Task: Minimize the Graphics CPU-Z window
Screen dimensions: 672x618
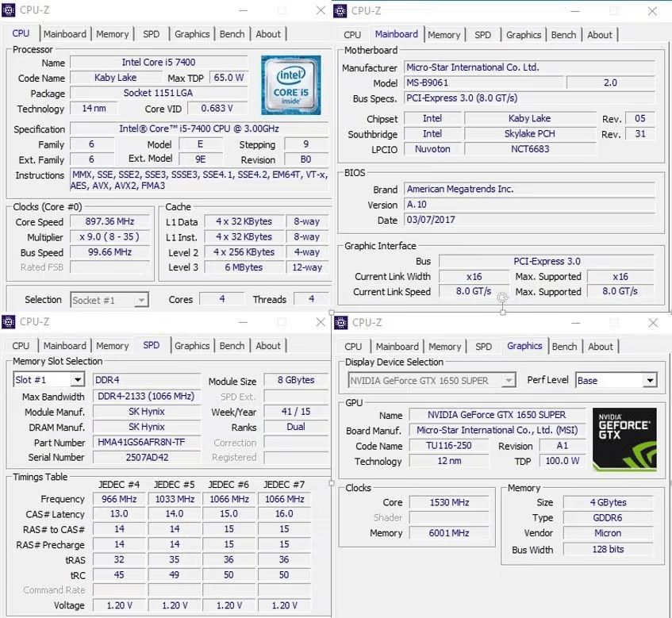Action: click(575, 323)
